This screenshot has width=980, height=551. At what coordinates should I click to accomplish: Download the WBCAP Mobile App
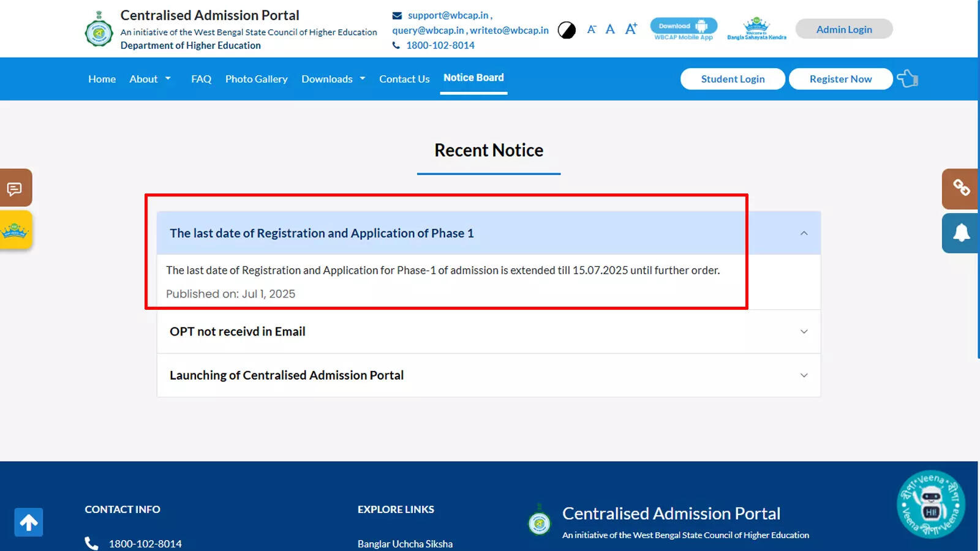point(684,29)
